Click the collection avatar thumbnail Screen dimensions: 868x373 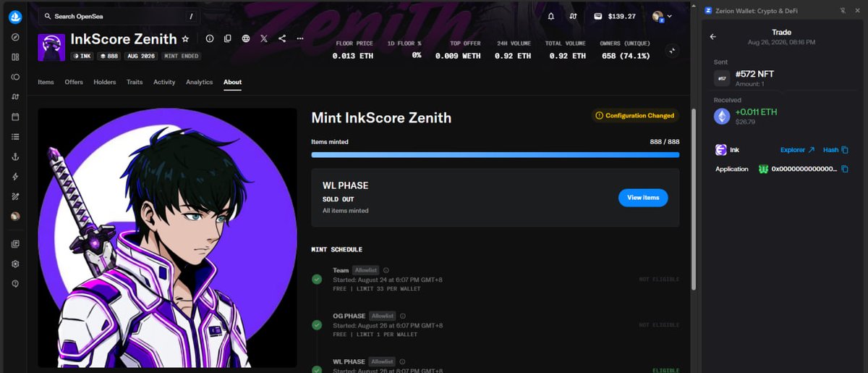(51, 47)
